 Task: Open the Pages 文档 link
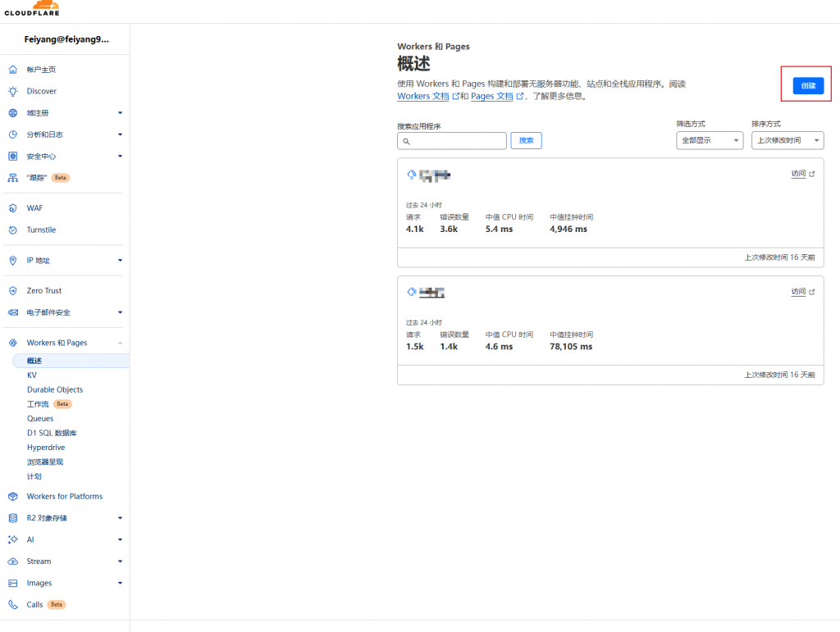492,97
